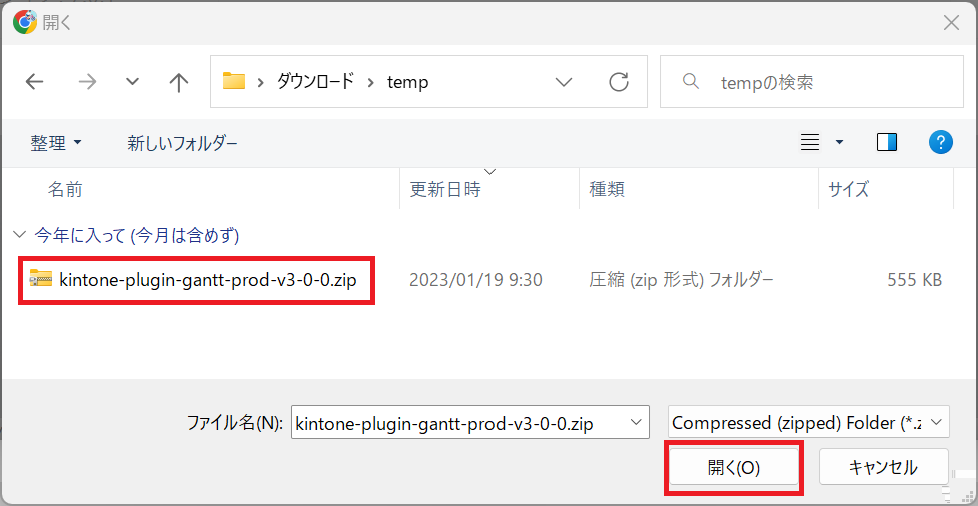Click the キャンセル button
This screenshot has width=978, height=506.
[x=883, y=467]
